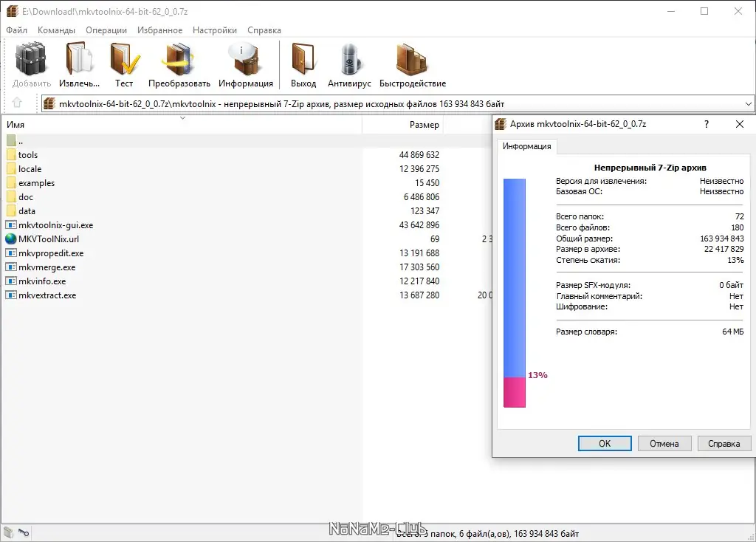Click the total size value "163 934 843" in dialog
This screenshot has width=756, height=542.
pos(722,239)
